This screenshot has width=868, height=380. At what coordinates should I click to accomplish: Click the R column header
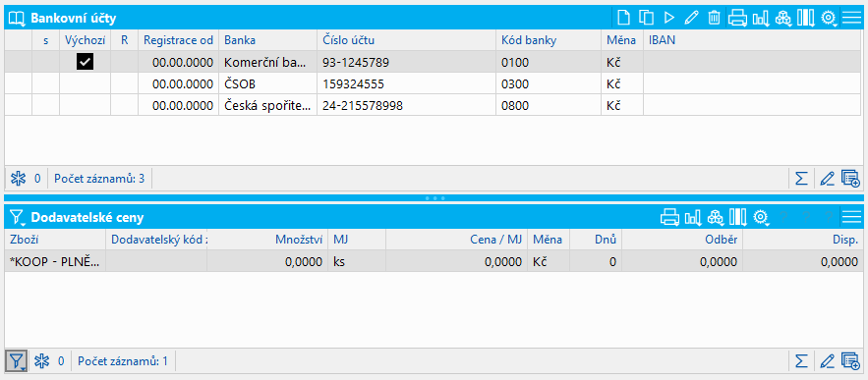point(124,40)
